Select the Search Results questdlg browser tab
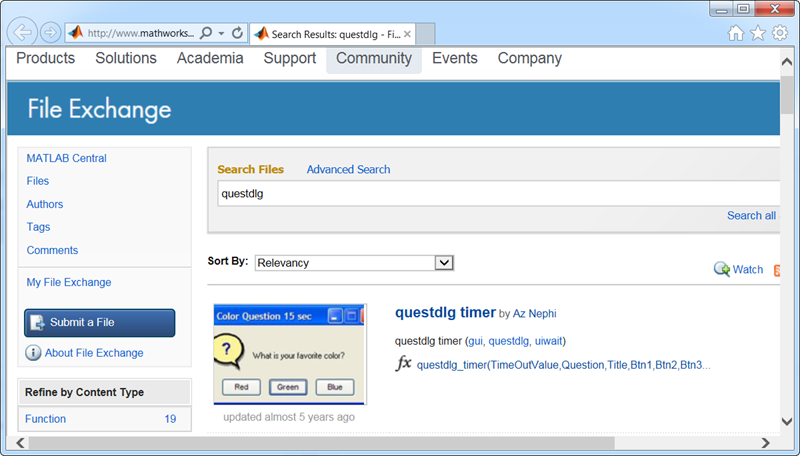Image resolution: width=800 pixels, height=456 pixels. (328, 33)
